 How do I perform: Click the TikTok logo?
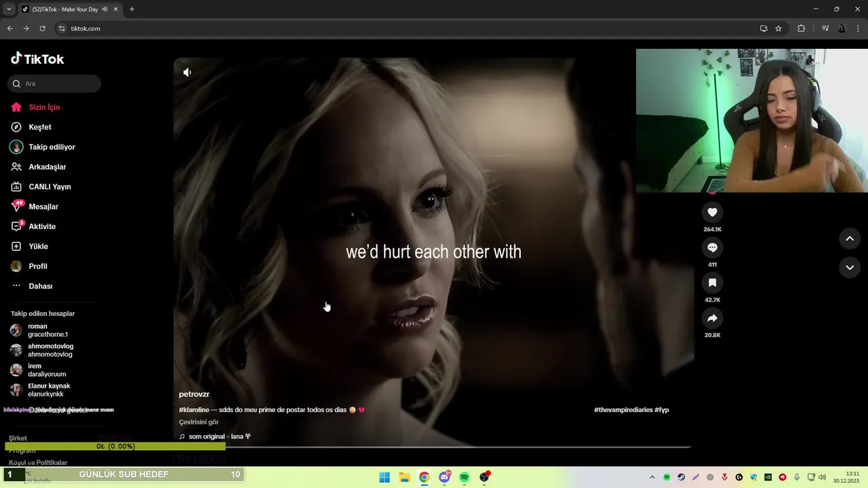[37, 58]
